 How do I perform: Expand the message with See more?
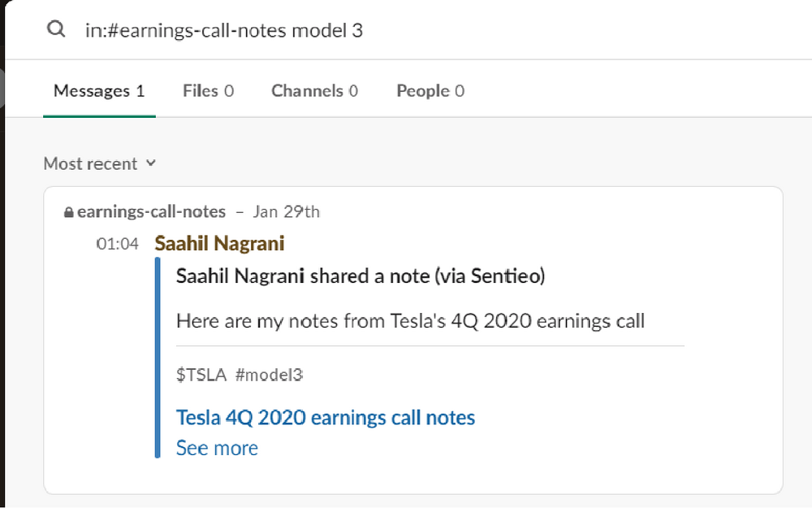coord(217,448)
